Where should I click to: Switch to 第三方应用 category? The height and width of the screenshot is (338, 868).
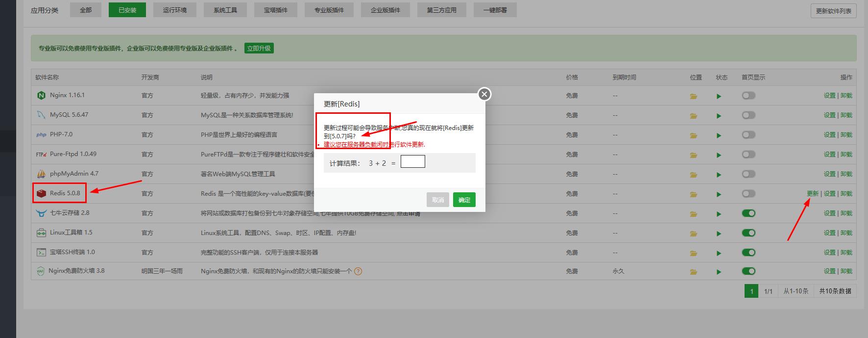pos(442,10)
